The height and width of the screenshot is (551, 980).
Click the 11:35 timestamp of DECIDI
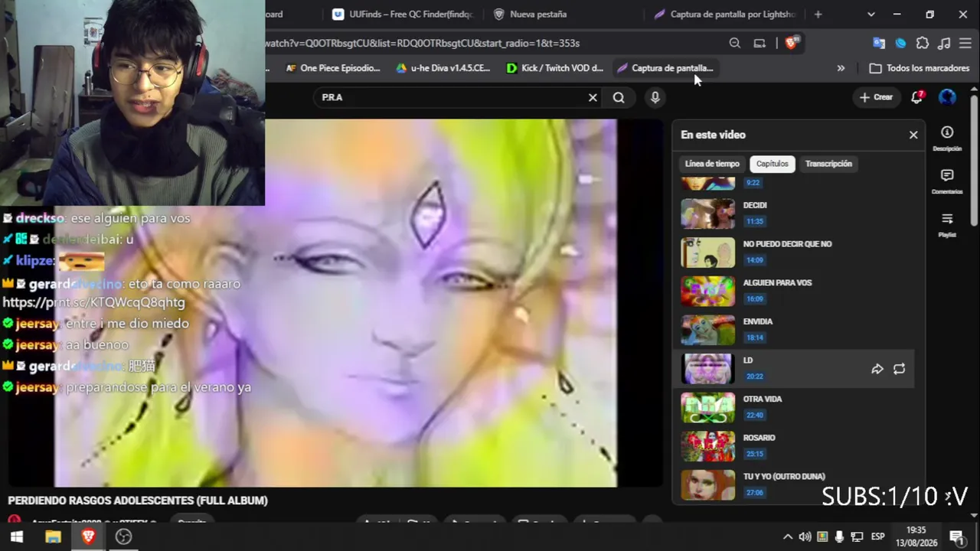point(754,221)
